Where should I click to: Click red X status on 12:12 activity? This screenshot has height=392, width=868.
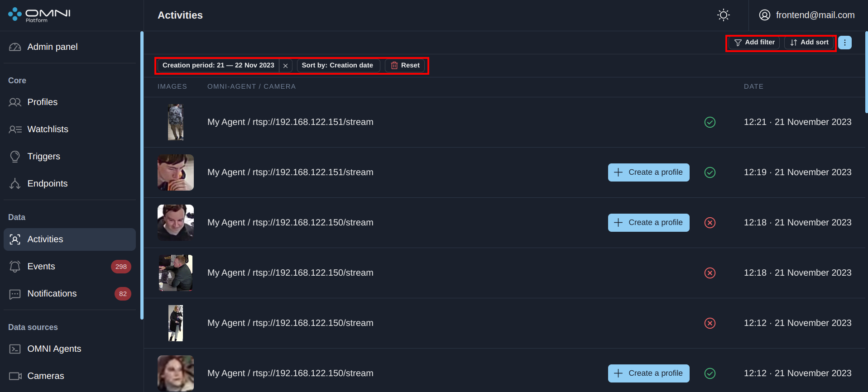tap(710, 323)
